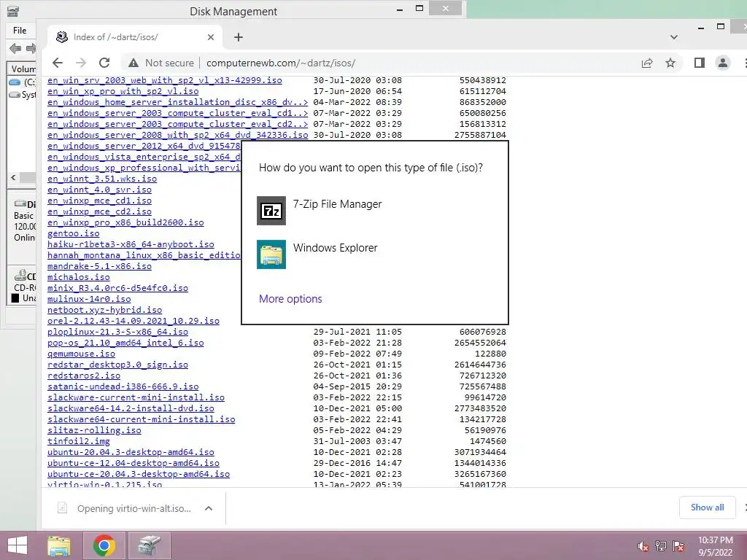
Task: Open tinfoil2.img link
Action: pyautogui.click(x=79, y=441)
